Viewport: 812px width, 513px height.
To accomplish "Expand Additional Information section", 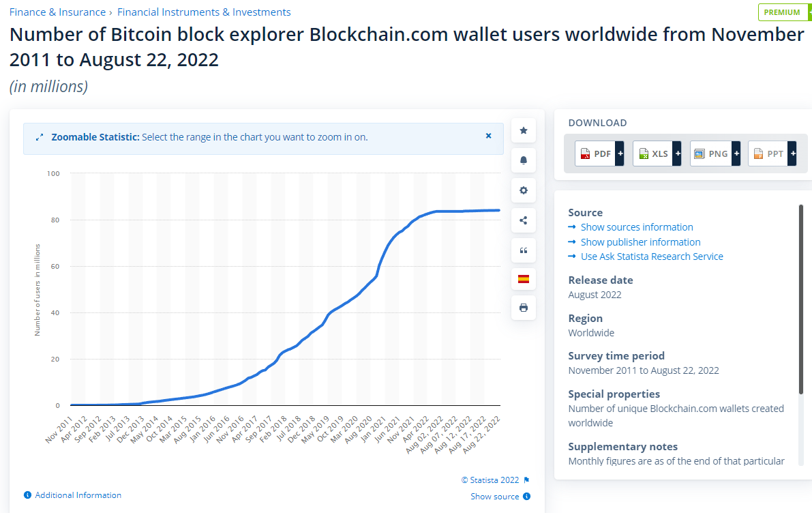I will coord(78,495).
